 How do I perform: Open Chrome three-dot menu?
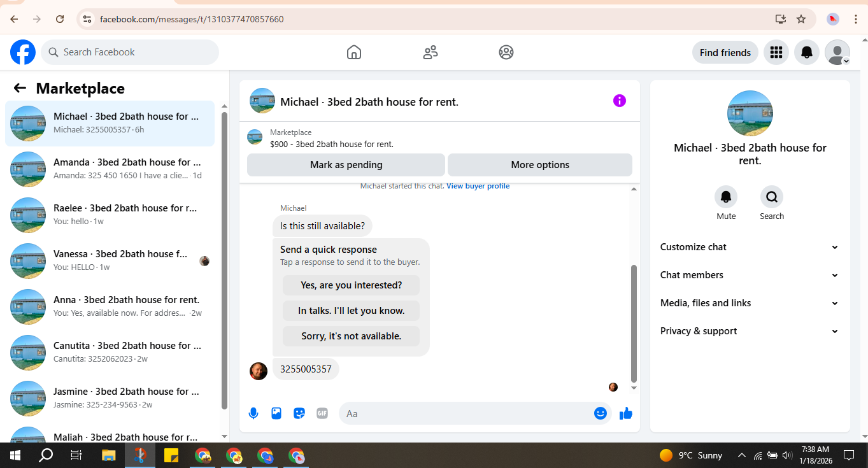[x=855, y=19]
